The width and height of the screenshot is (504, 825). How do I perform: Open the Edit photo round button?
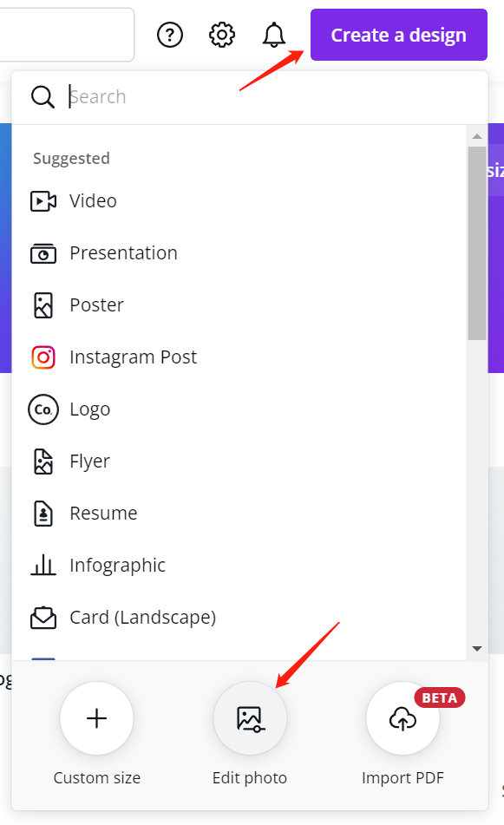pos(250,718)
